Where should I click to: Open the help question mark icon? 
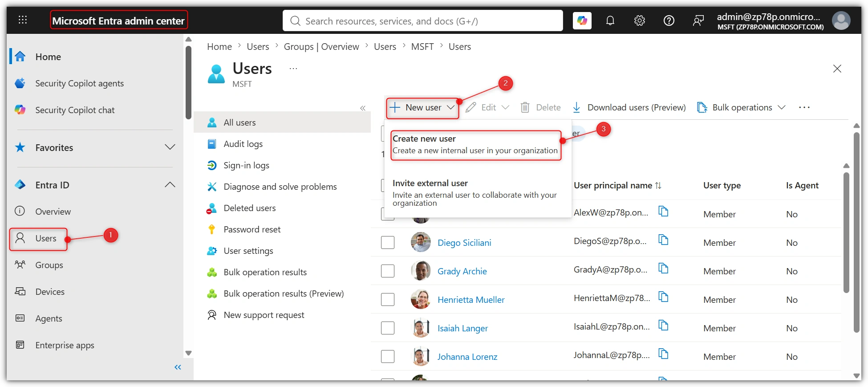pos(669,20)
